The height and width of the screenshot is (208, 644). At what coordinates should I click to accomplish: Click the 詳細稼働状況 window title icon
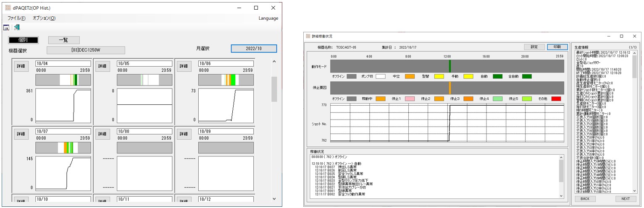308,36
